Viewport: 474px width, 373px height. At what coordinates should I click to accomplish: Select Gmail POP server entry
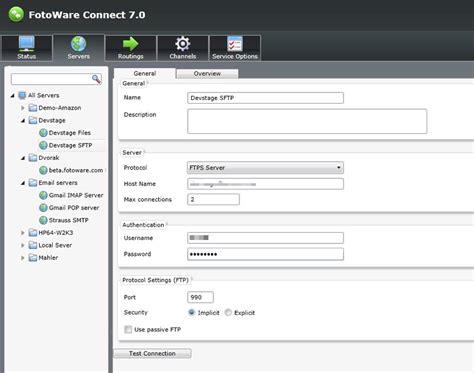74,208
